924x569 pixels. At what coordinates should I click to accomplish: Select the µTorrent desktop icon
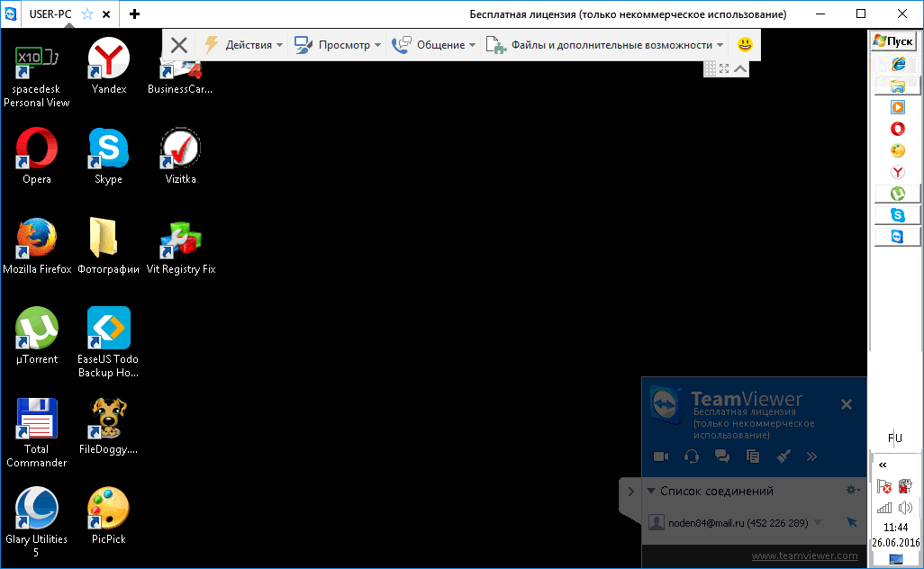[37, 335]
